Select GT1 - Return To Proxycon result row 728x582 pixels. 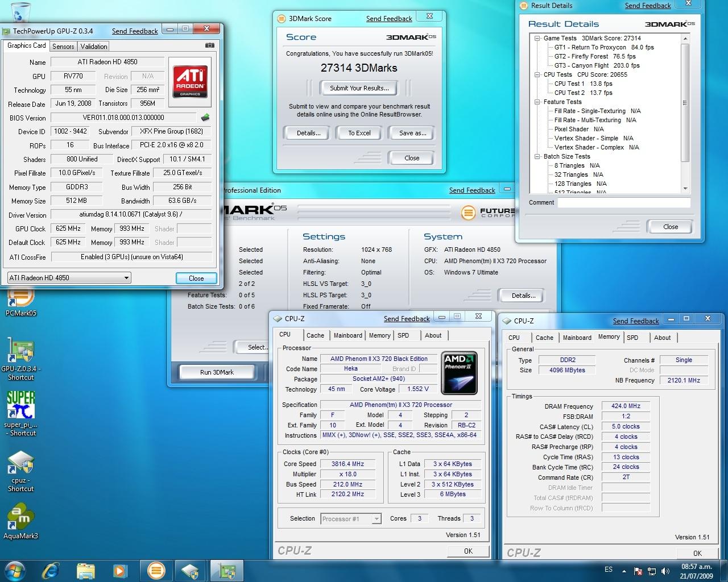[604, 47]
